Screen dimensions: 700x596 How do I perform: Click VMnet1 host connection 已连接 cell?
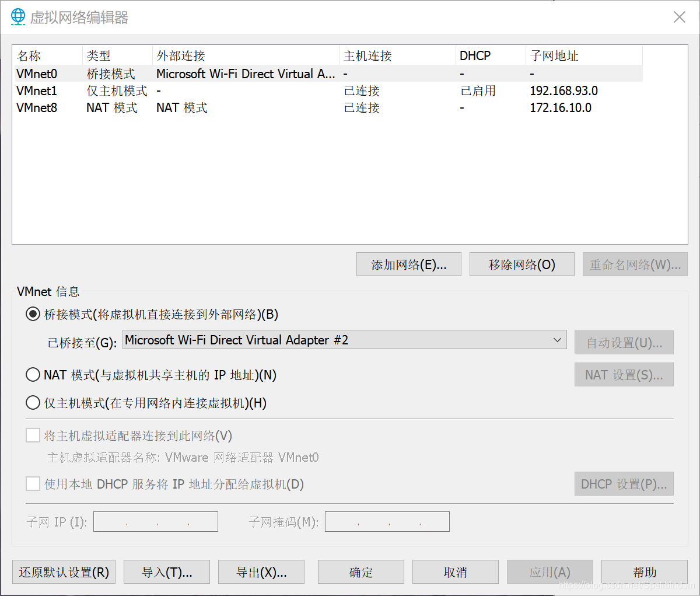[x=362, y=90]
